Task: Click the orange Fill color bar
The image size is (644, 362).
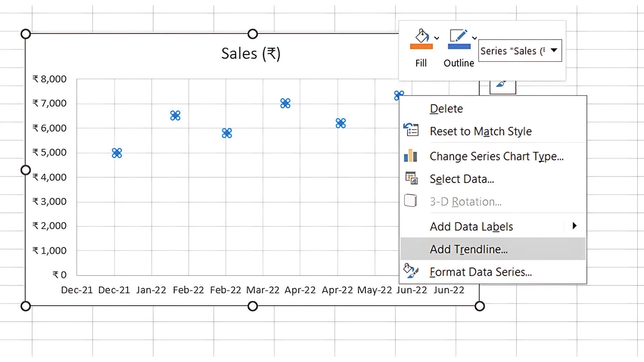Action: pos(421,47)
